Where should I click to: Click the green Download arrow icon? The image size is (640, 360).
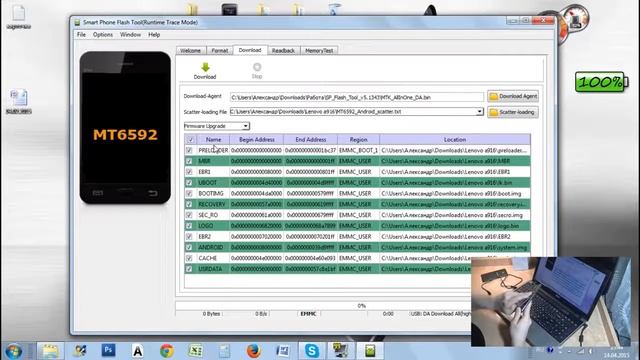205,67
